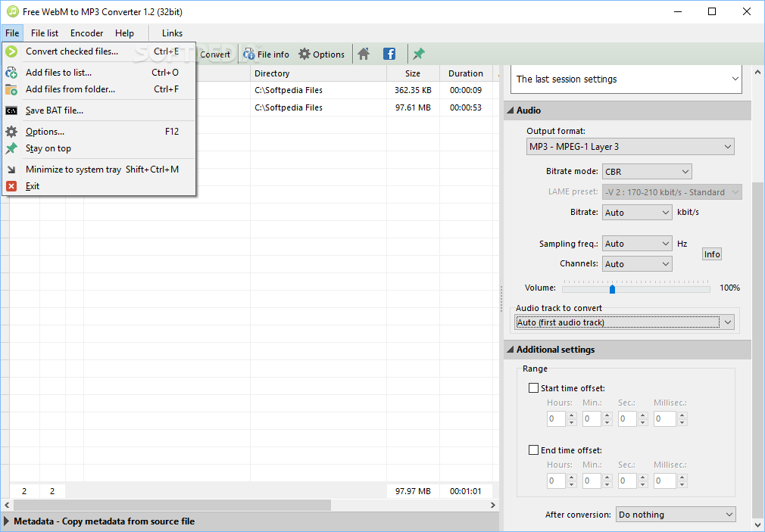Open the Help menu
This screenshot has width=765, height=532.
tap(124, 33)
